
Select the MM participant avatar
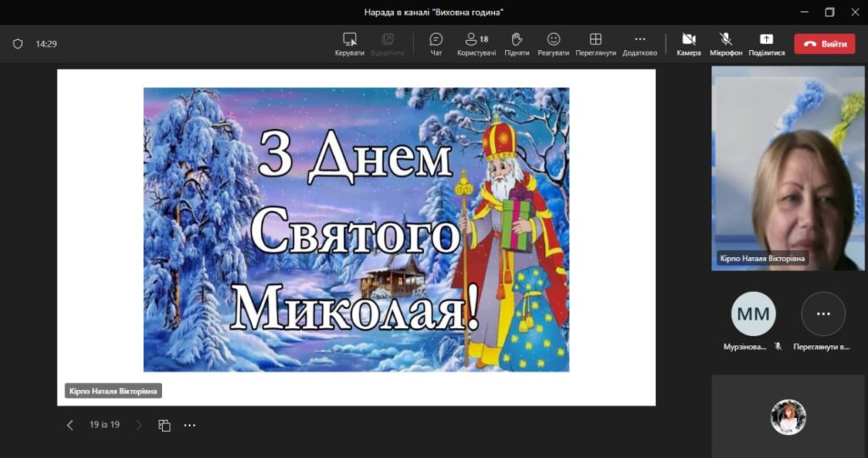(x=753, y=314)
